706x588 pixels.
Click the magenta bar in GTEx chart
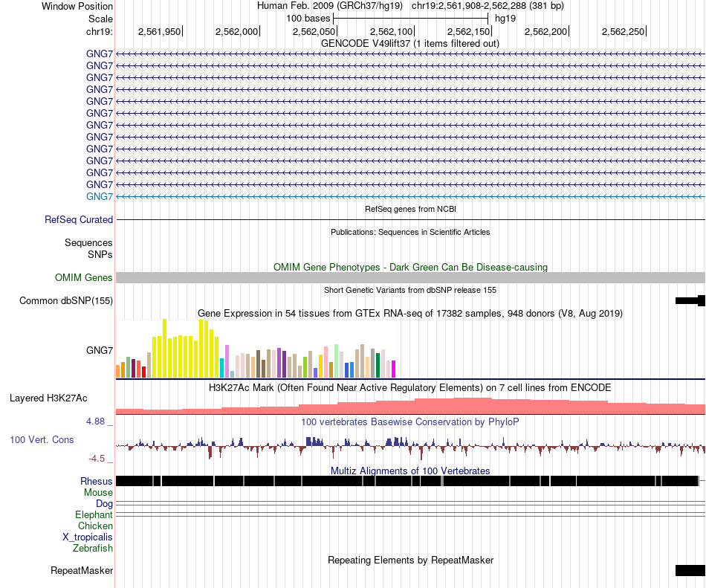(x=393, y=369)
